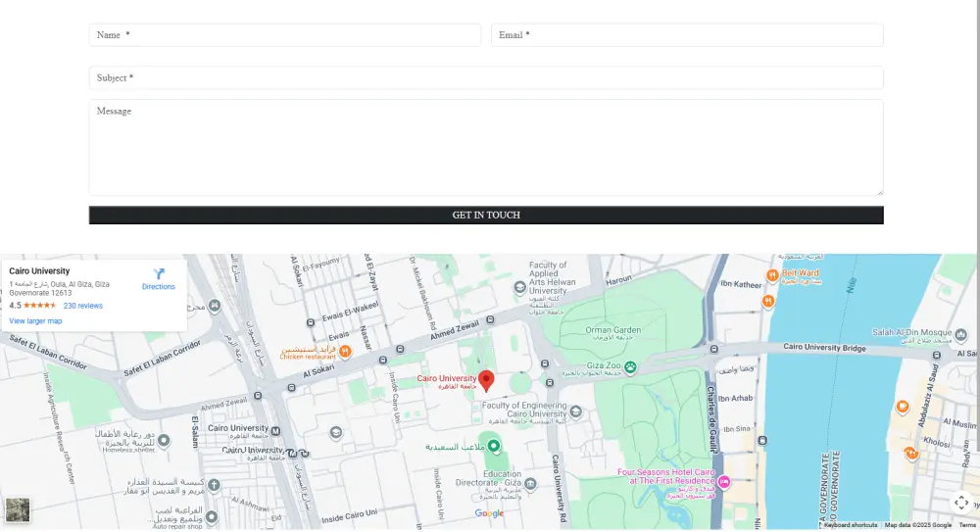Click the Cairo University metro station icon
This screenshot has height=532, width=980.
[x=275, y=431]
